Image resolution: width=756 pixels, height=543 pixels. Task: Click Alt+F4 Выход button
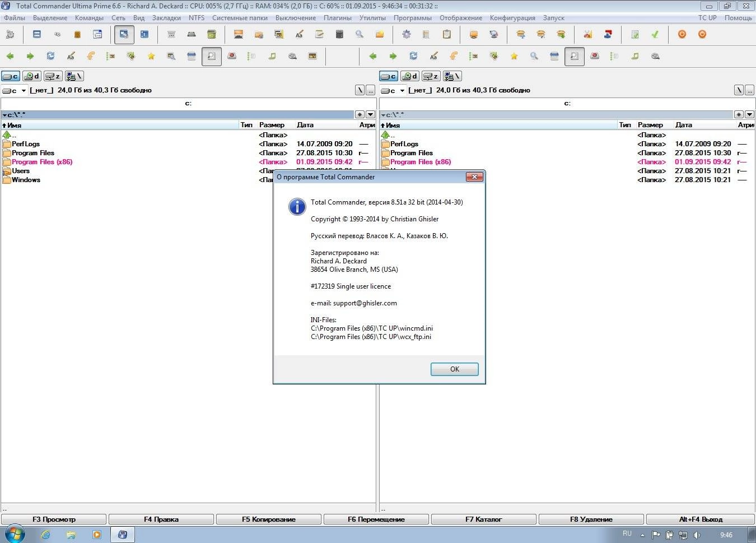[x=701, y=519]
